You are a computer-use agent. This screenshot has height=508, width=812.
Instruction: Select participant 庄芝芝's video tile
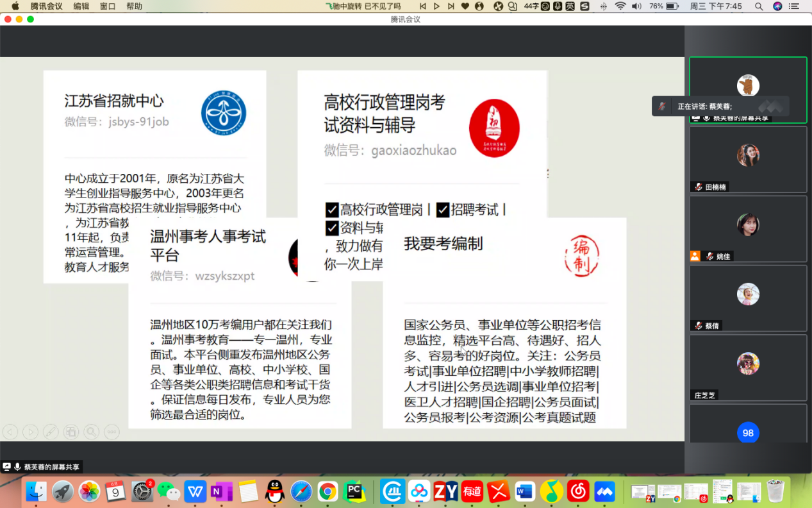[x=748, y=367]
